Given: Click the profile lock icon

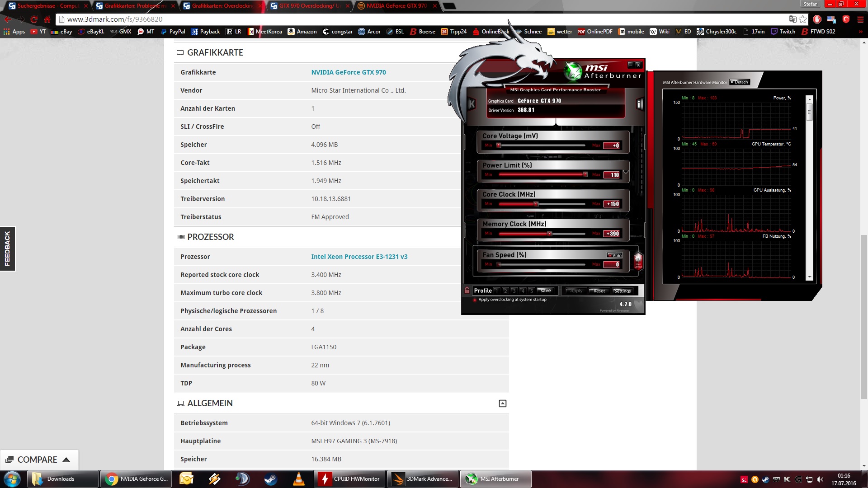Looking at the screenshot, I should coord(467,291).
